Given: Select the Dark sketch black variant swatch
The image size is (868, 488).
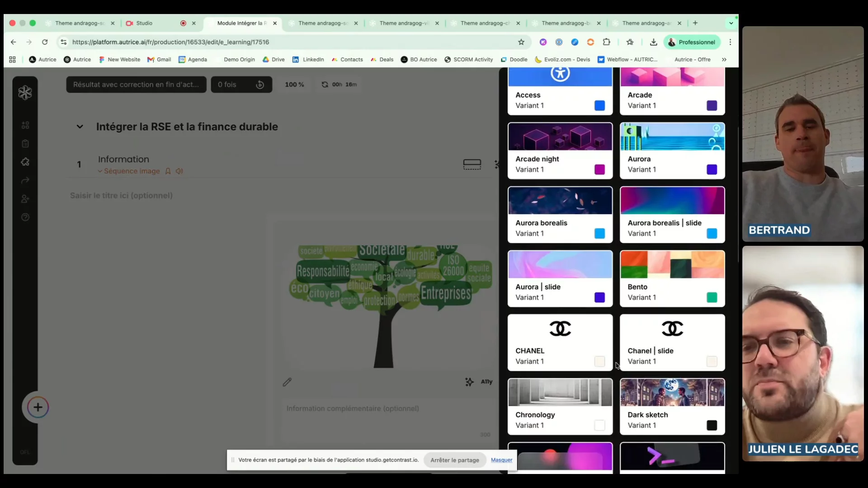Looking at the screenshot, I should coord(712,425).
